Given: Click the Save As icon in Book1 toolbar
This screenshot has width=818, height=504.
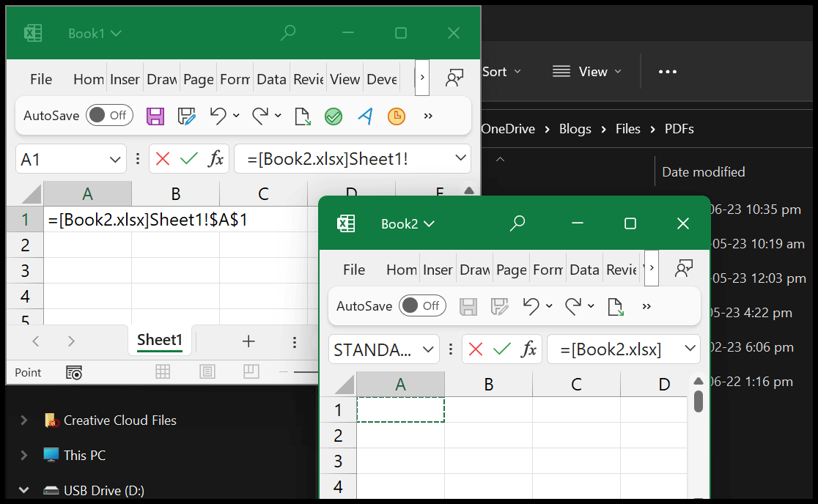Looking at the screenshot, I should click(186, 116).
